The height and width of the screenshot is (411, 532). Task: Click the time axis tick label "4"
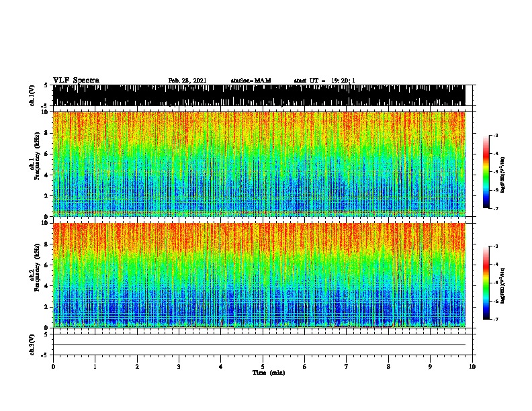221,367
